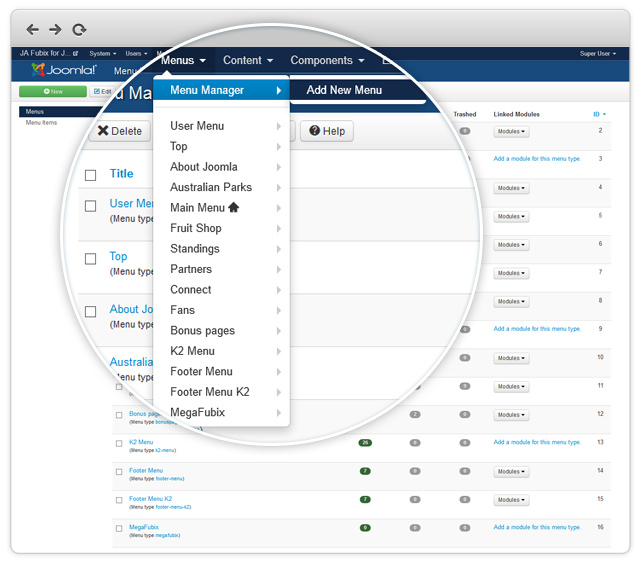Click green 26 badge in K2 Menu row

pos(365,443)
